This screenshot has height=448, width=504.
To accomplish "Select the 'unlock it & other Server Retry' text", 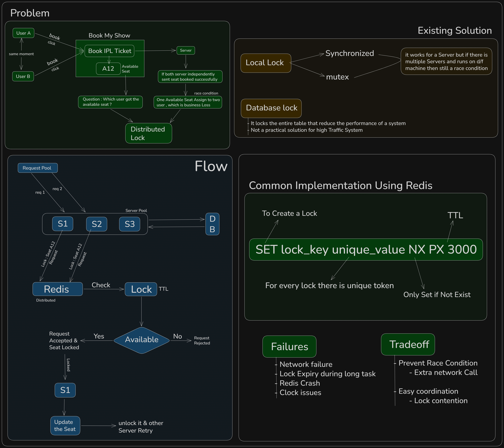I will [141, 427].
